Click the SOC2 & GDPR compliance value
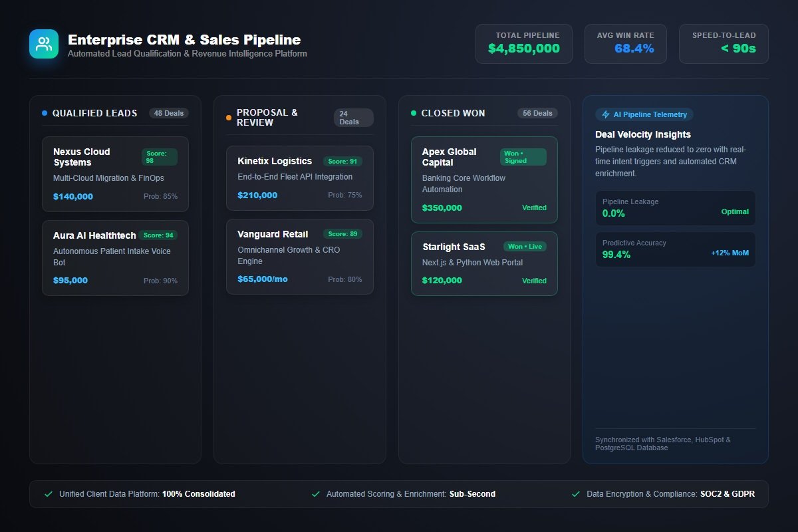798x532 pixels. click(728, 494)
